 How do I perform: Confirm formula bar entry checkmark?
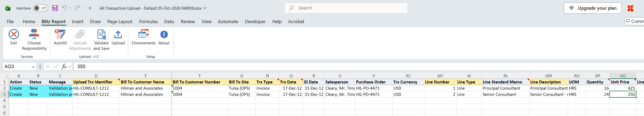[56, 66]
